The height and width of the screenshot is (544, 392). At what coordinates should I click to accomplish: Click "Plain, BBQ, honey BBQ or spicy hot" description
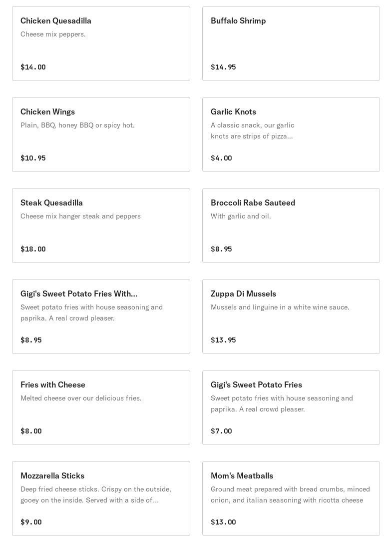77,125
